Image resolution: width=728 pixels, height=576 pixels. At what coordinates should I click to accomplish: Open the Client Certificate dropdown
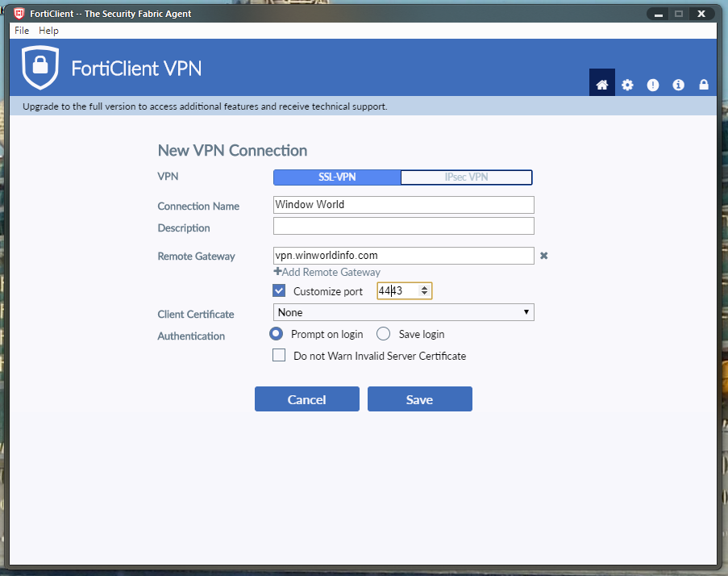click(403, 312)
